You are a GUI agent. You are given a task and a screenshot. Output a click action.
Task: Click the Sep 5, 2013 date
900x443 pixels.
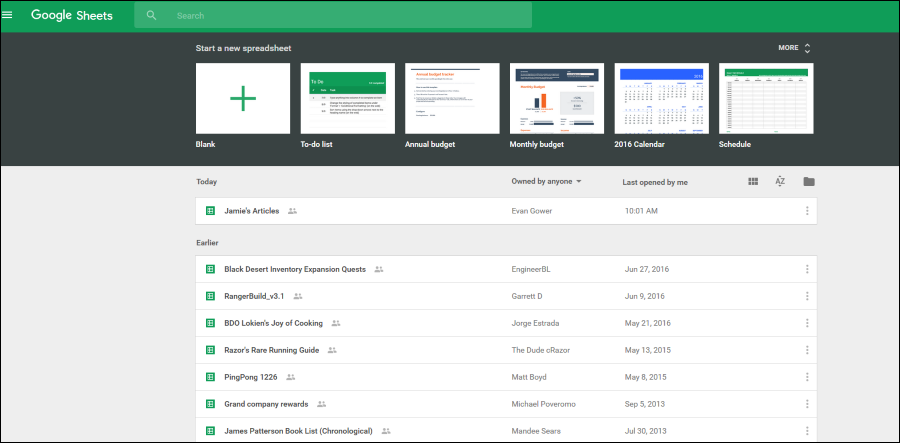point(645,404)
